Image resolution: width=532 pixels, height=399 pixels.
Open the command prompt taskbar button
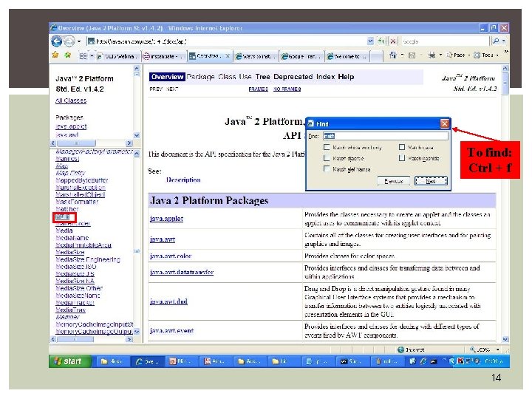(x=352, y=361)
